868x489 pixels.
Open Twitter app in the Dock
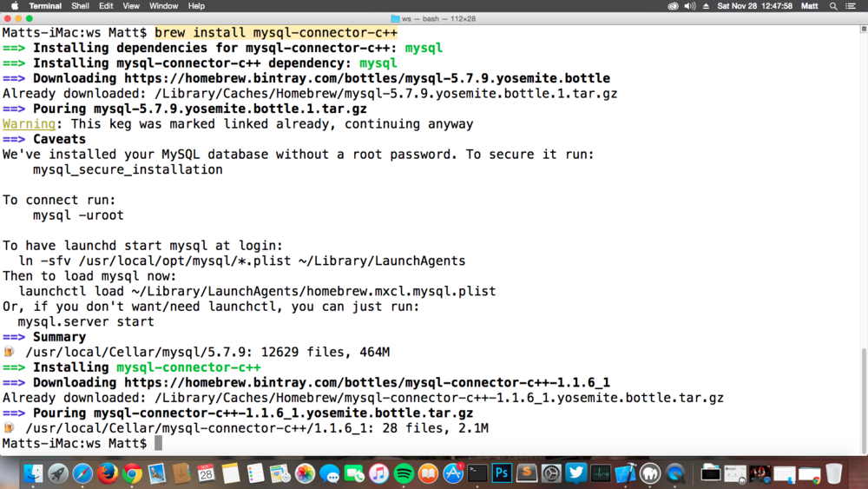coord(576,473)
